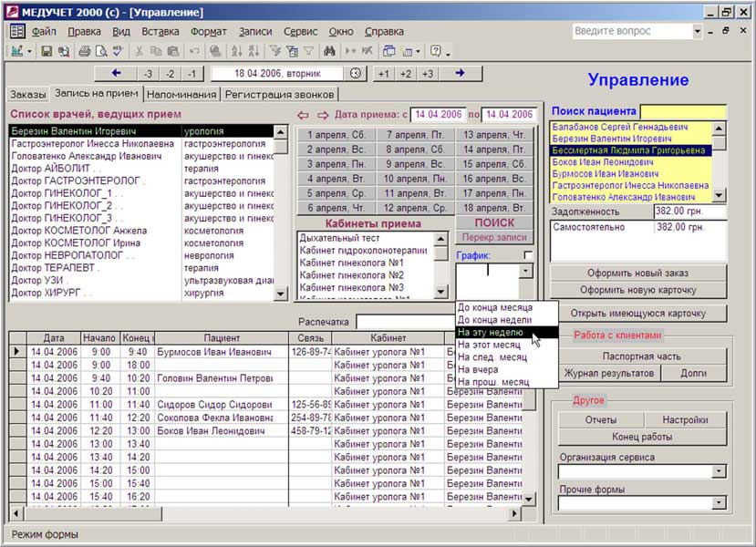Click the Save floppy disk icon

(47, 51)
